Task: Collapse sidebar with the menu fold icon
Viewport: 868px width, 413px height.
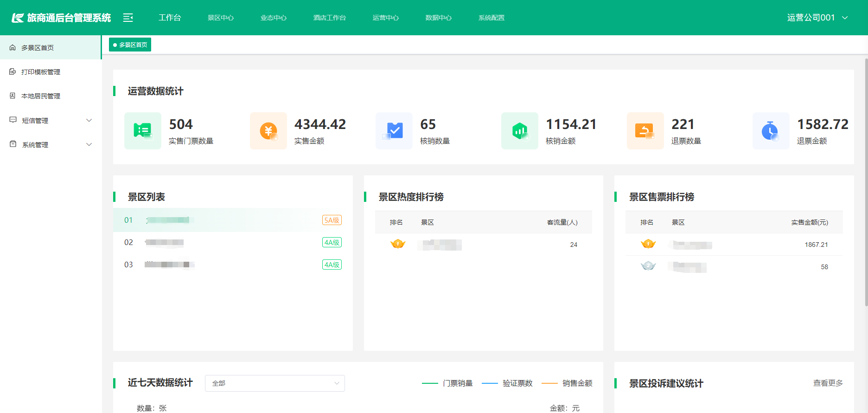Action: (128, 18)
